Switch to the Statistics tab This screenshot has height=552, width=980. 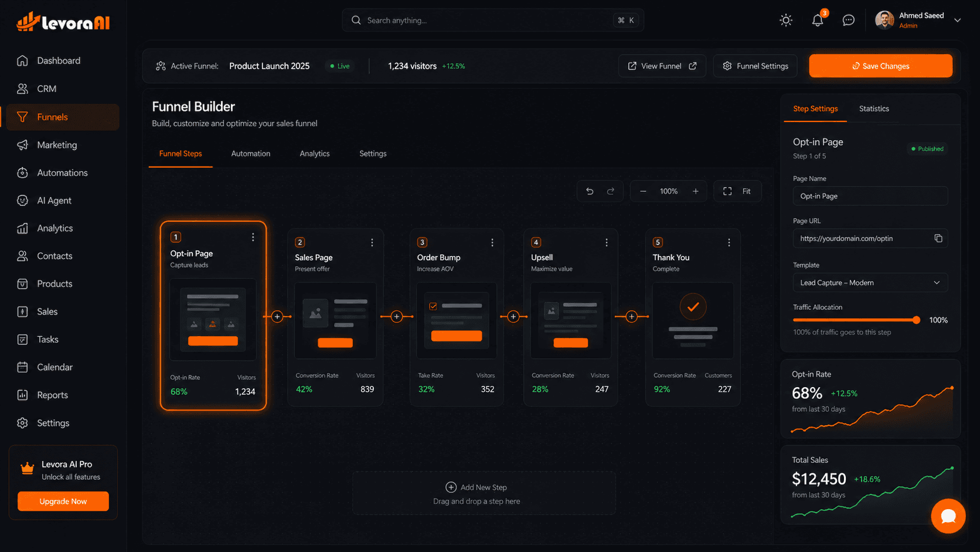(874, 109)
